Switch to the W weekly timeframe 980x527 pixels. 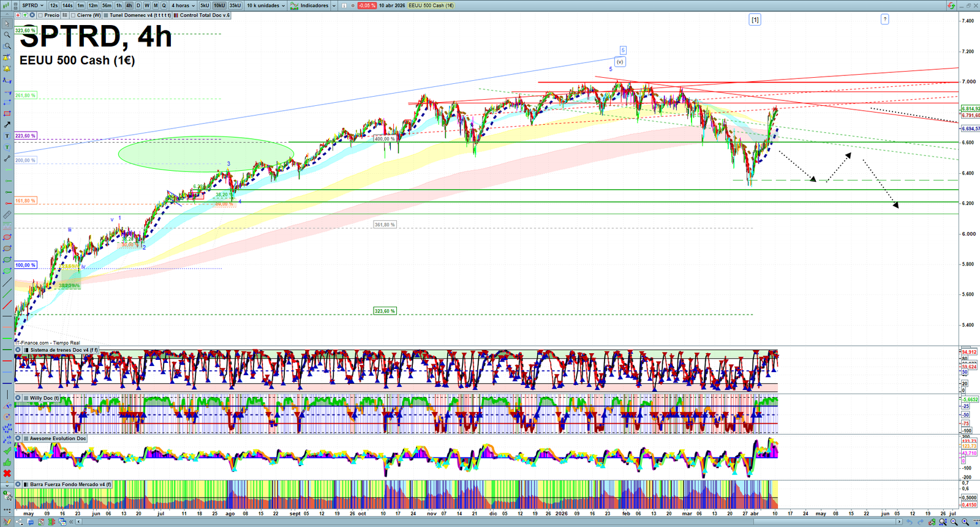pyautogui.click(x=147, y=6)
